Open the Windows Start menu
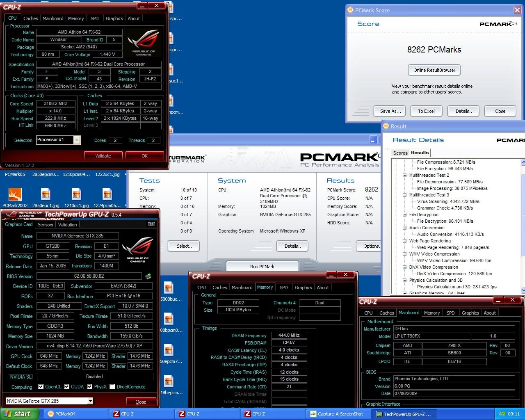Screen dimensions: 525x420 click(x=20, y=414)
